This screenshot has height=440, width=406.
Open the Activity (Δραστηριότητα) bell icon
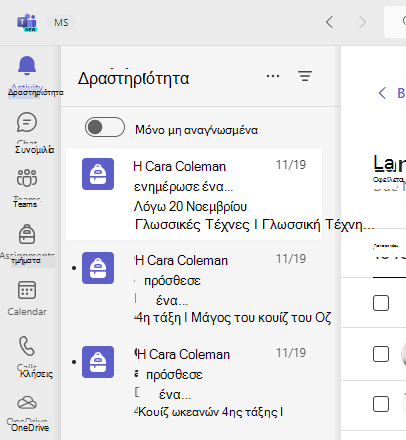pyautogui.click(x=27, y=65)
